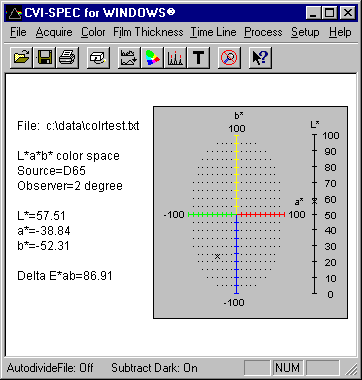Save data with the floppy disk icon
The width and height of the screenshot is (362, 380).
click(44, 58)
